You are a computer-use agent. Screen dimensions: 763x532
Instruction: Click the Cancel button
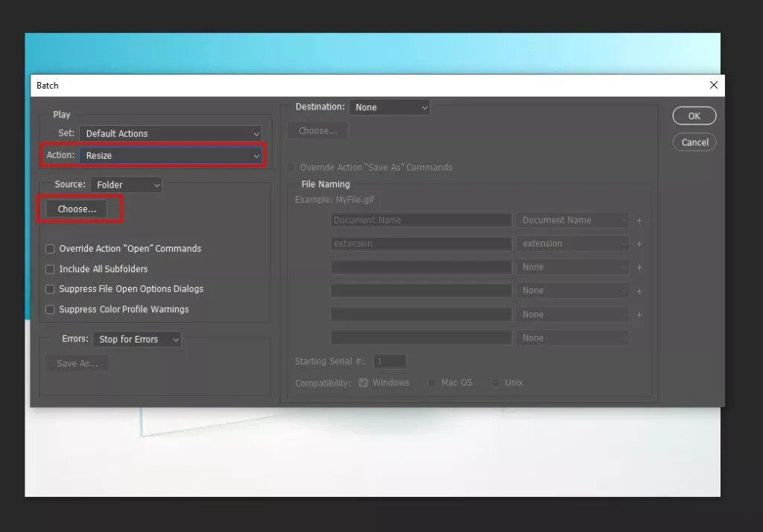coord(694,142)
